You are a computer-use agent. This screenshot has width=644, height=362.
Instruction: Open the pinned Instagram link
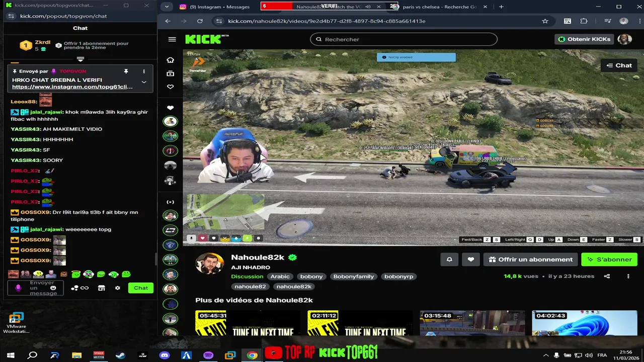[72, 87]
